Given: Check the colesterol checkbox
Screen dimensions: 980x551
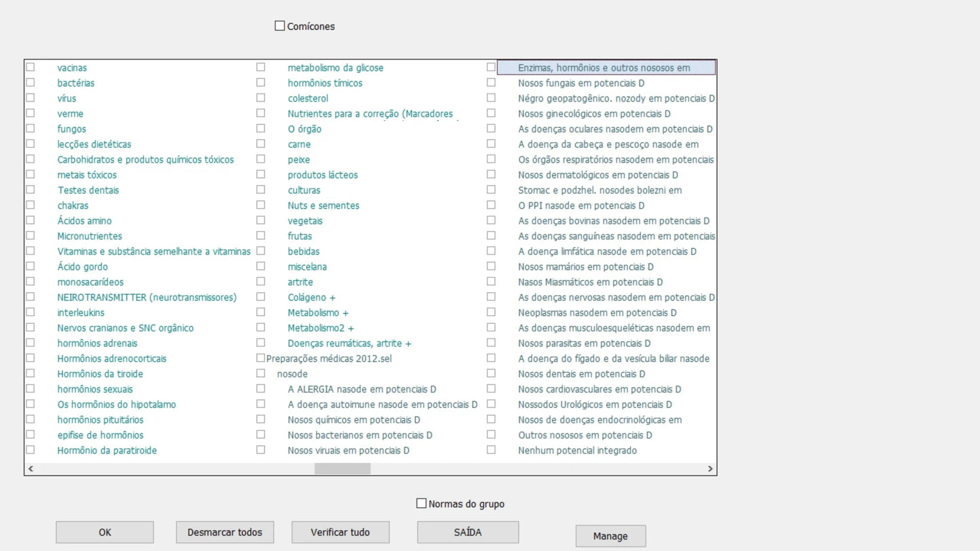Looking at the screenshot, I should tap(260, 98).
